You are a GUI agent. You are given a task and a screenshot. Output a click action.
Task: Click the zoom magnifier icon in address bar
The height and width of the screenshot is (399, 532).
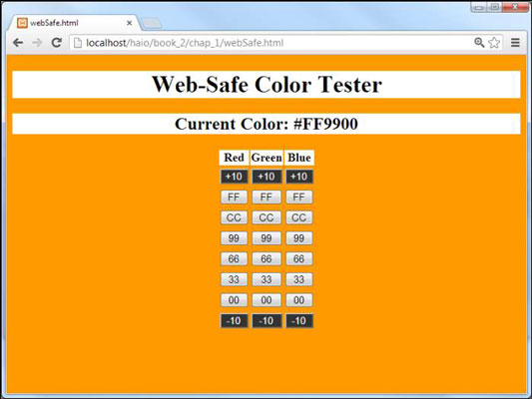(479, 43)
